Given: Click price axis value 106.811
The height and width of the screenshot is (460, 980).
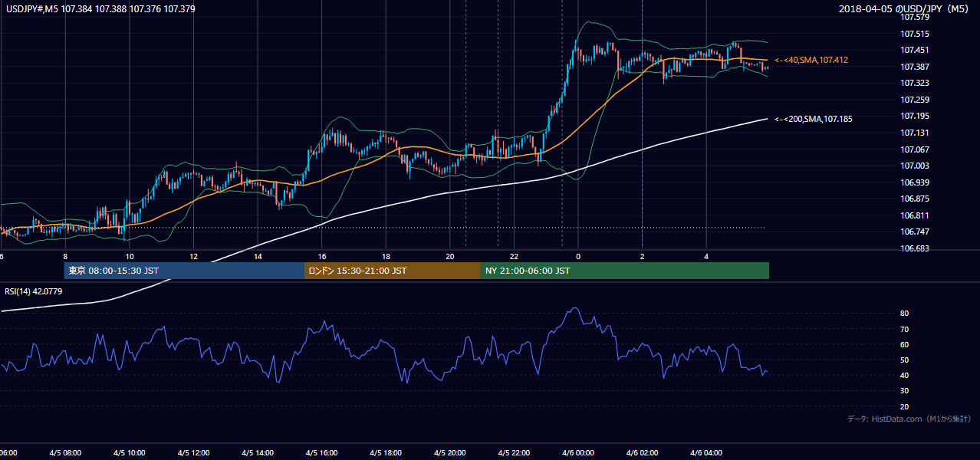Looking at the screenshot, I should pyautogui.click(x=915, y=215).
